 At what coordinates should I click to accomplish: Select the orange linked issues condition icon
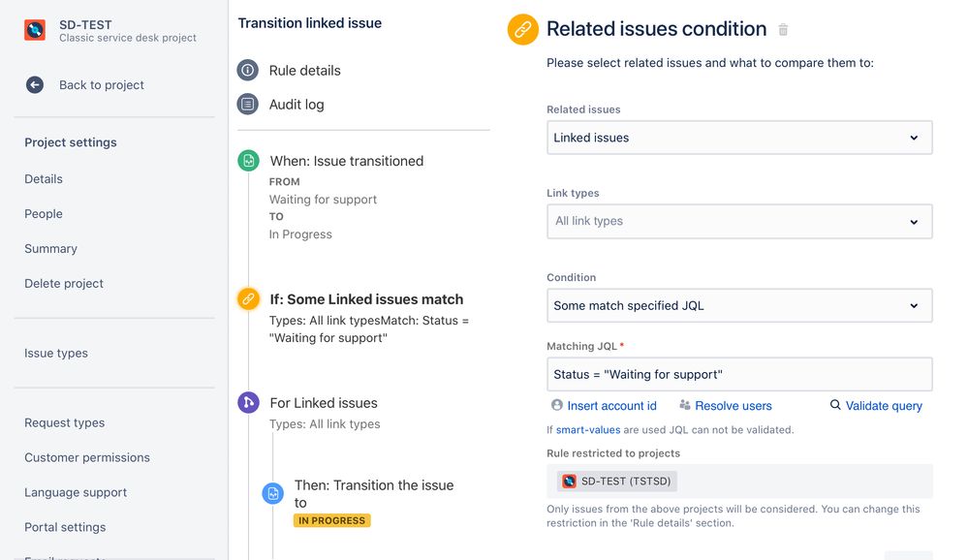pyautogui.click(x=248, y=299)
